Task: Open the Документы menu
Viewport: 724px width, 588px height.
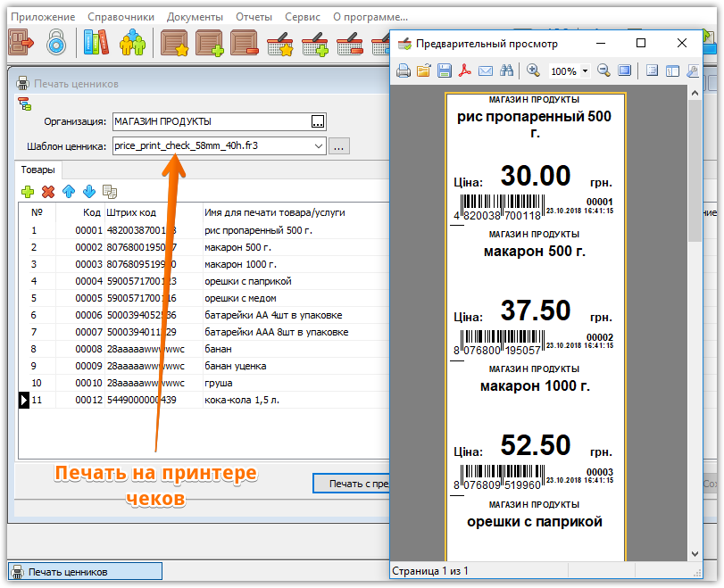Action: point(195,17)
